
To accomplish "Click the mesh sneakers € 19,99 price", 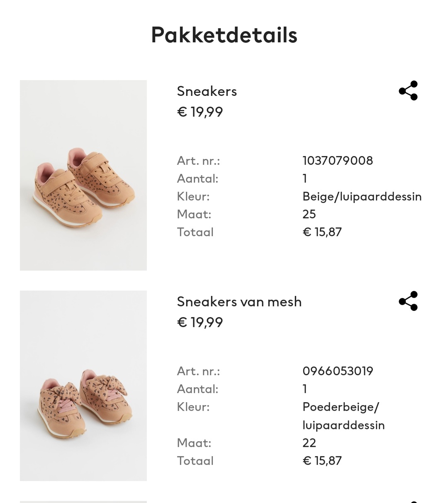I will (x=200, y=322).
